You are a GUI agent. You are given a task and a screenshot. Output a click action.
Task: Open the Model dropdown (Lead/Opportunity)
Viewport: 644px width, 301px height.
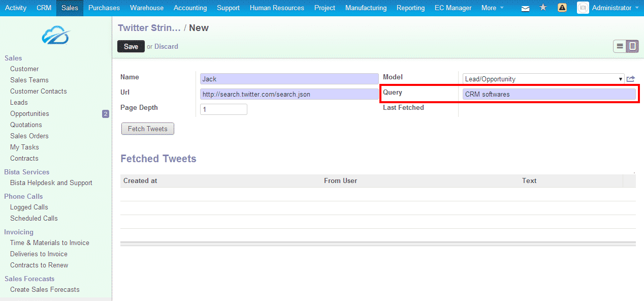pyautogui.click(x=543, y=79)
